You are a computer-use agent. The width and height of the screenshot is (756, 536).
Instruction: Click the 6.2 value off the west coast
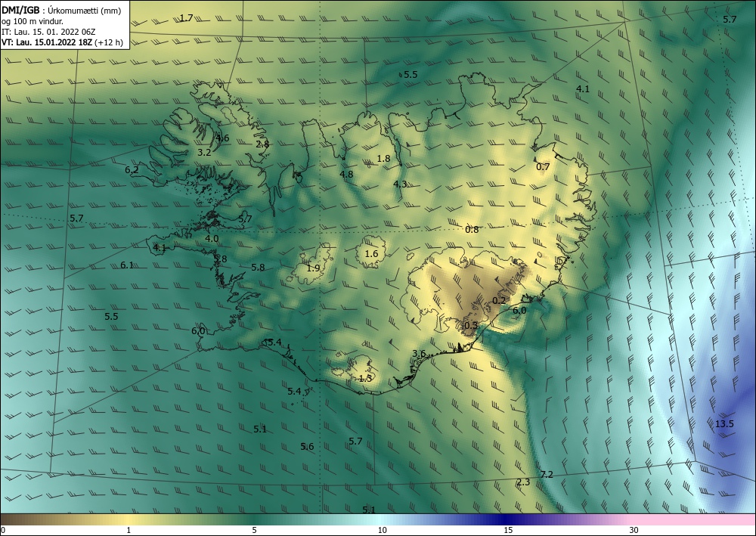[132, 169]
